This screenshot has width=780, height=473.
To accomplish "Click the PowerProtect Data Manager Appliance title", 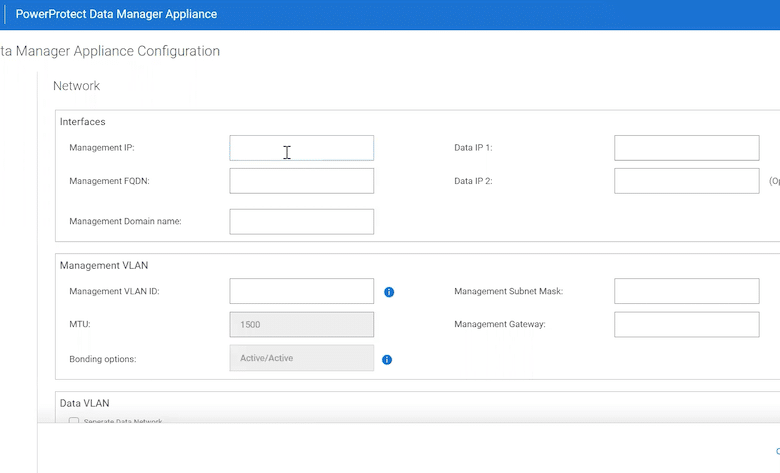I will tap(116, 14).
